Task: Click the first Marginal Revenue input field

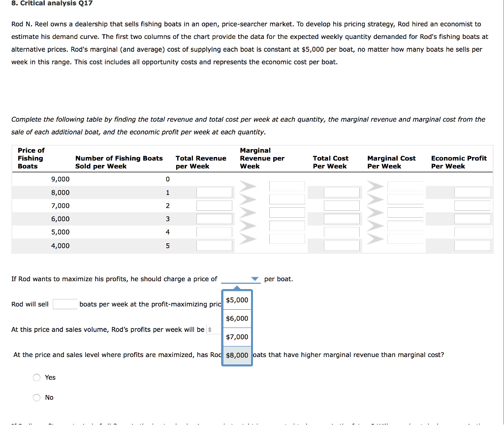Action: (x=287, y=186)
